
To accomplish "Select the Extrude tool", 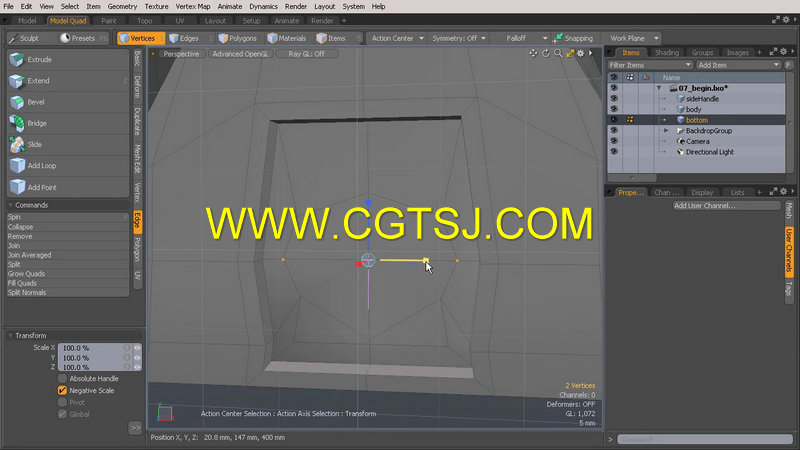I will [68, 60].
